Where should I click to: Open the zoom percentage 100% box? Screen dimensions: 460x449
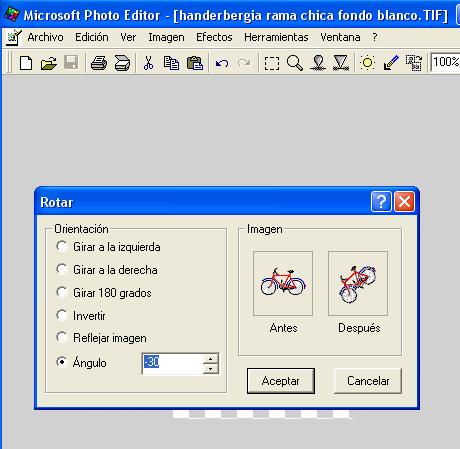[x=445, y=62]
